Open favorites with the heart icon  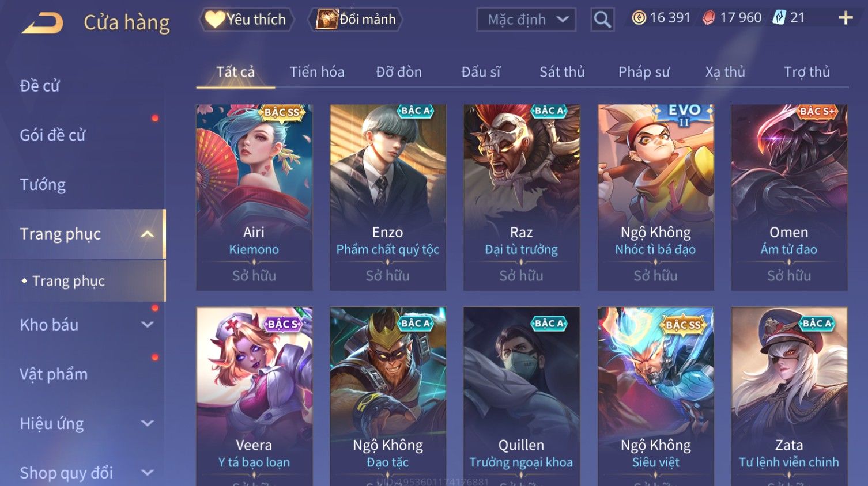pos(214,20)
